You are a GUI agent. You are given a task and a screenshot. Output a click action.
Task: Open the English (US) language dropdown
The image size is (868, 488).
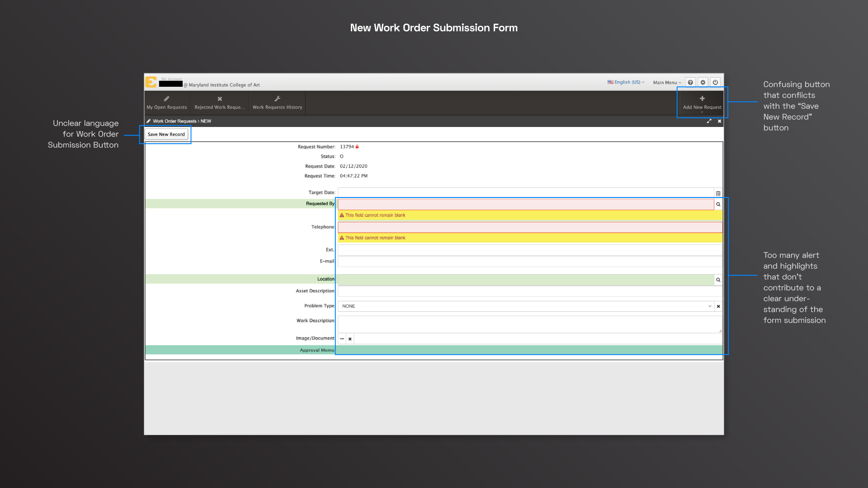[627, 82]
